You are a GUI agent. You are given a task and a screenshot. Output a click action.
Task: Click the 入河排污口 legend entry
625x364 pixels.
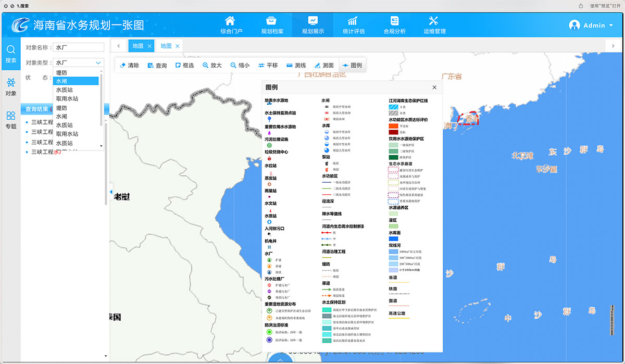click(x=274, y=229)
